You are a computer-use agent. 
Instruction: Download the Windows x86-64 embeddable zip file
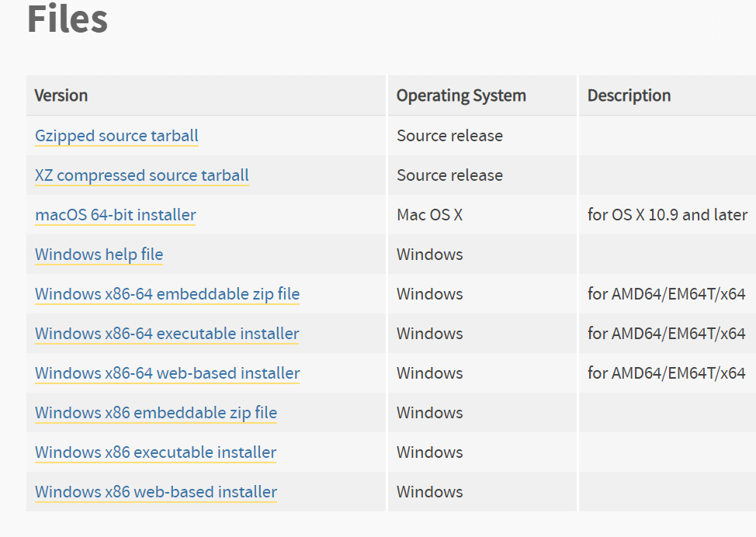tap(167, 293)
